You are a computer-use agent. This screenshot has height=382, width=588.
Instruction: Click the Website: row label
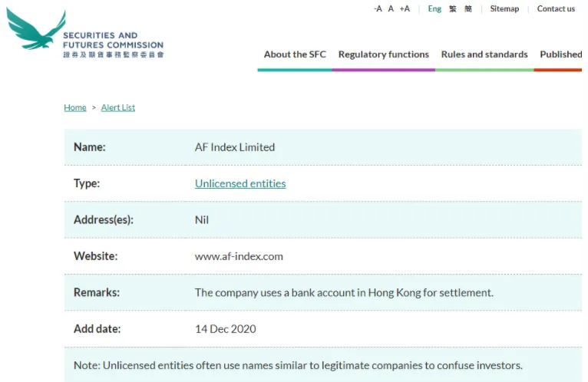tap(96, 256)
